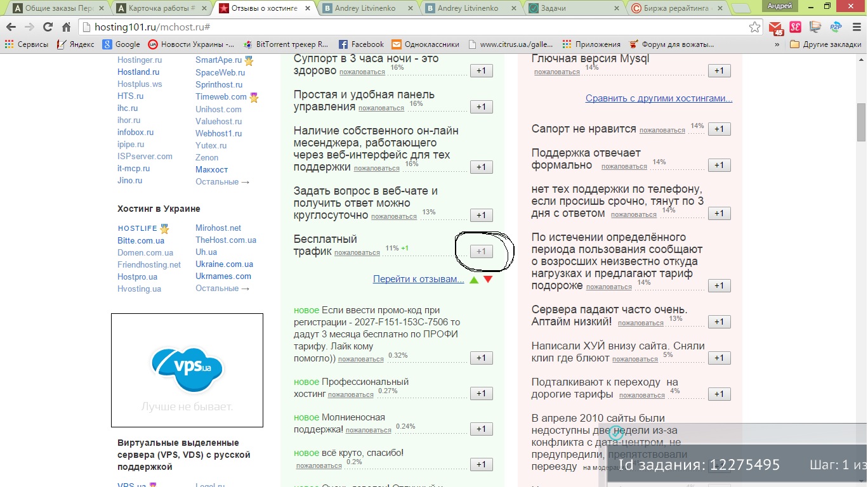868x487 pixels.
Task: Vote +1 on Молниеносная поддержка!
Action: pyautogui.click(x=481, y=429)
